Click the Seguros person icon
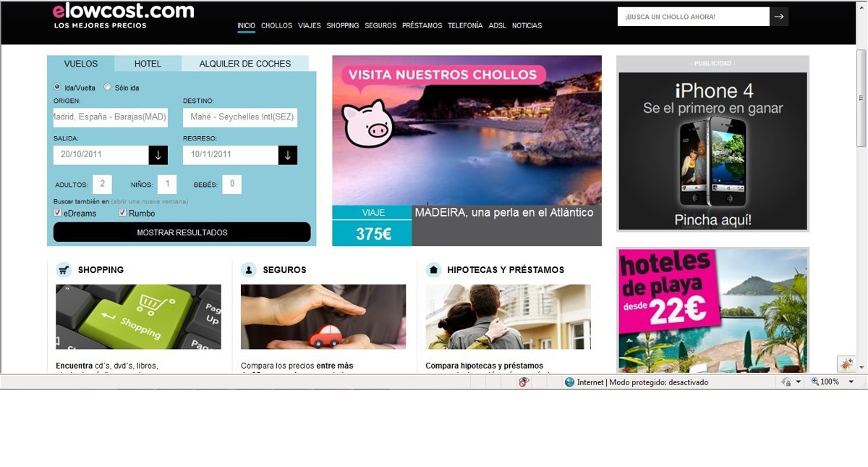This screenshot has width=868, height=467. pos(249,270)
